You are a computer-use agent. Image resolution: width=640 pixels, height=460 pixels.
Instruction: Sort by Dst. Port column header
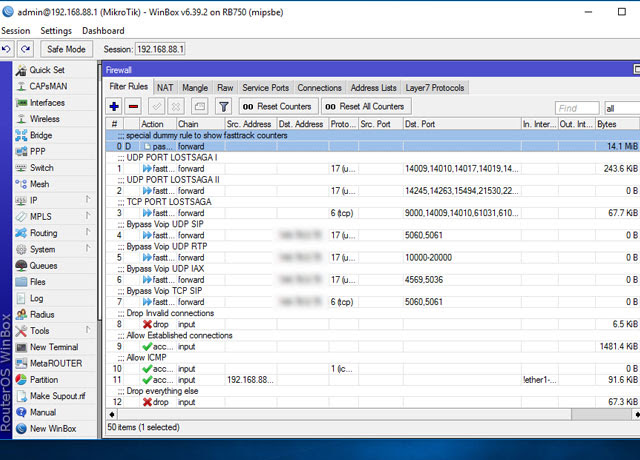point(462,124)
